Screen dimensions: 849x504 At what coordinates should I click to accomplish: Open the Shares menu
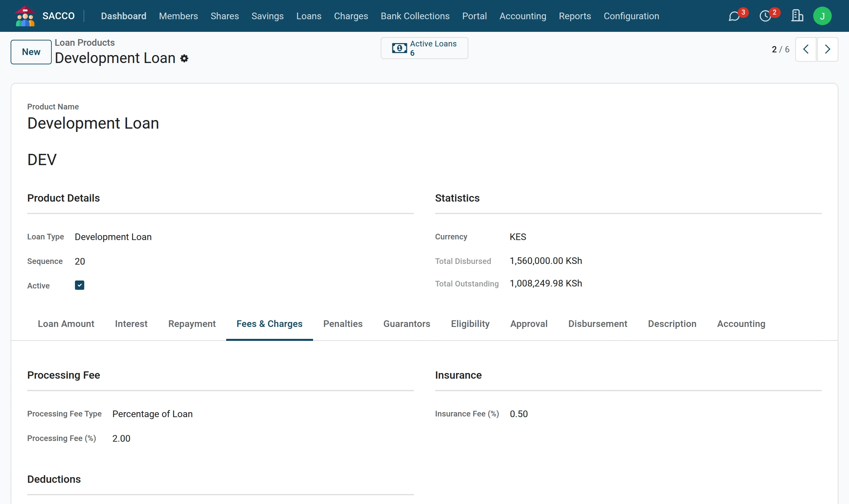pos(225,16)
